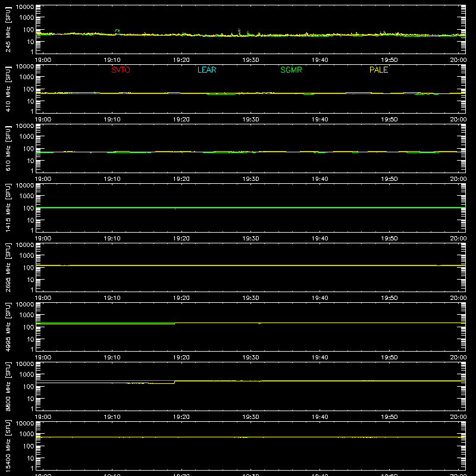The image size is (476, 476).
Task: Click the 19:00 time label of the 4995 MHz plot
Action: click(43, 358)
